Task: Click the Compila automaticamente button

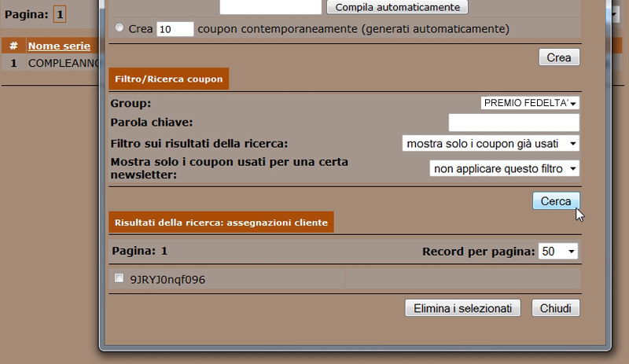Action: pos(397,7)
